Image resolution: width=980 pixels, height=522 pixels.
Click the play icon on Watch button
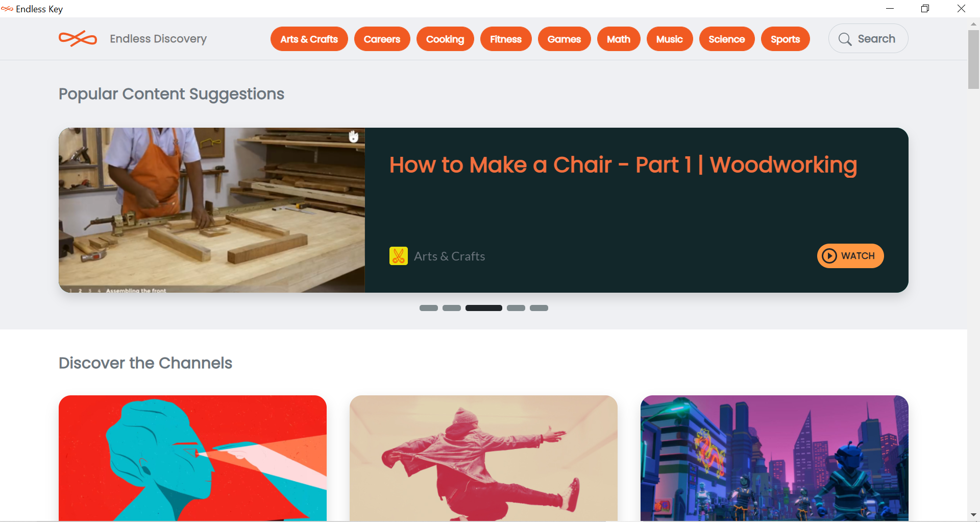pyautogui.click(x=829, y=256)
